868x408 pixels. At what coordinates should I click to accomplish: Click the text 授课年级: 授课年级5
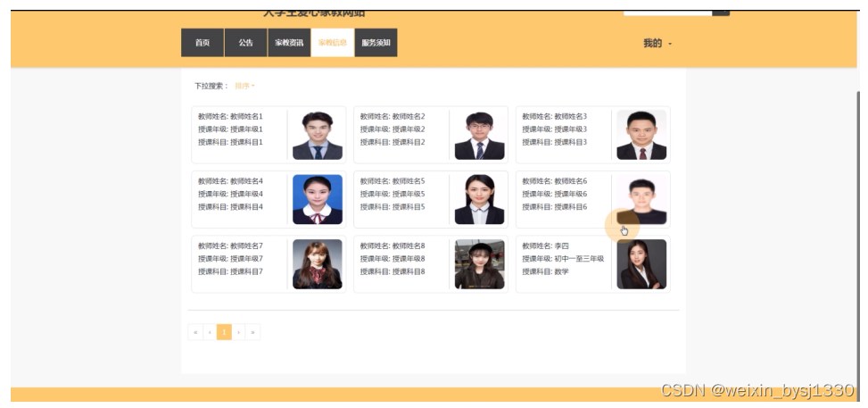(393, 194)
